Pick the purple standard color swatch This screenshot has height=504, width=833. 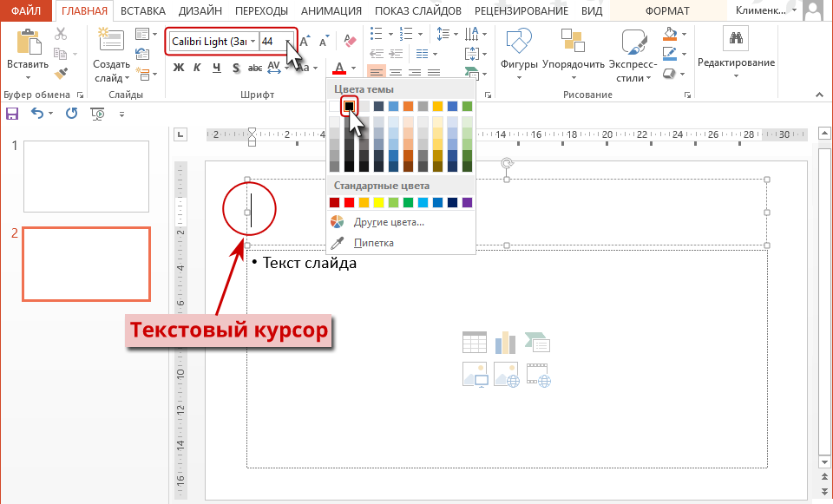point(467,202)
